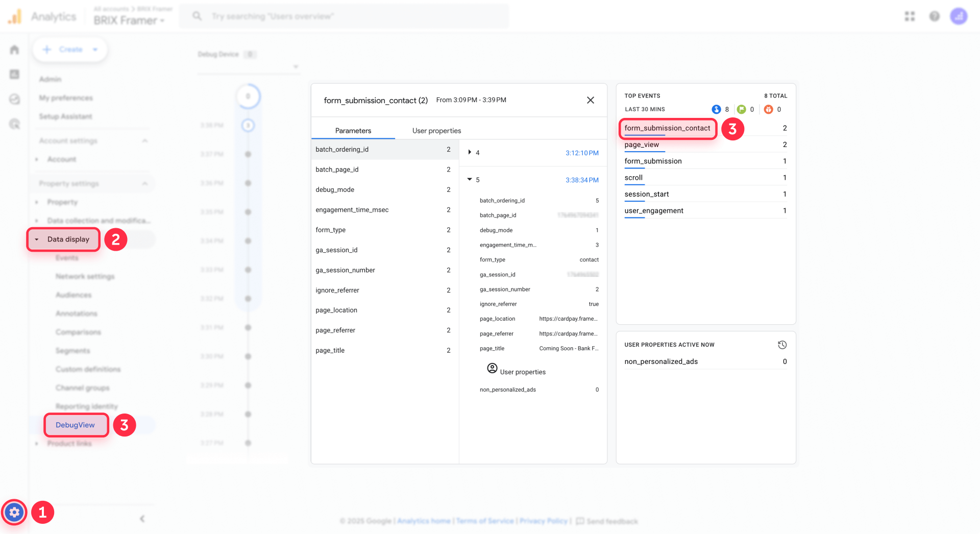Image resolution: width=980 pixels, height=534 pixels.
Task: Click the Analytics logo
Action: pyautogui.click(x=15, y=16)
